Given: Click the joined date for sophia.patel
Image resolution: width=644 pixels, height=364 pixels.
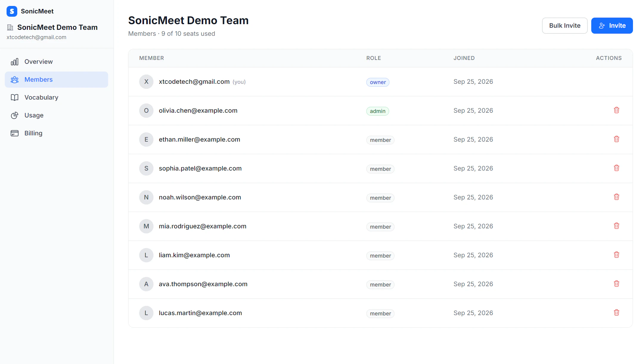Looking at the screenshot, I should click(473, 168).
